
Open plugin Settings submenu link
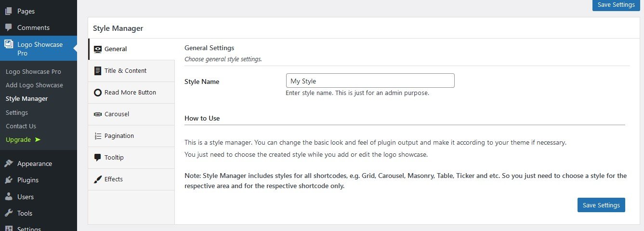tap(17, 112)
